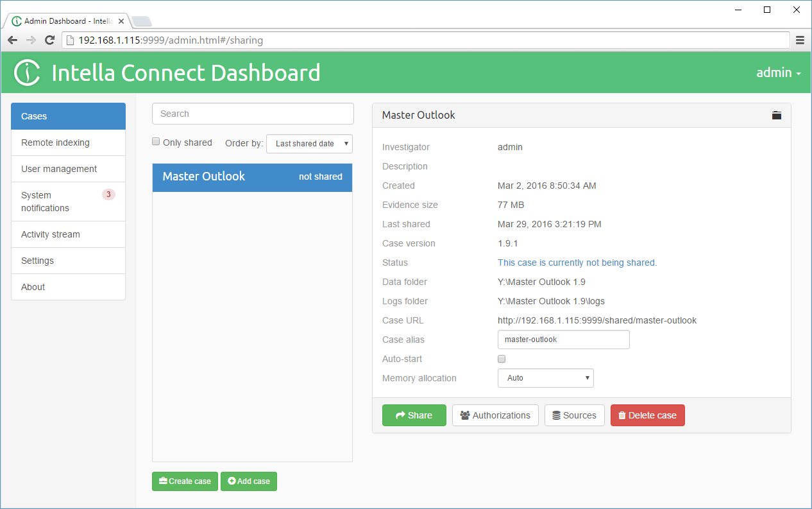Open the Authorizations dialog
Screen dimensions: 812x509
pyautogui.click(x=495, y=415)
